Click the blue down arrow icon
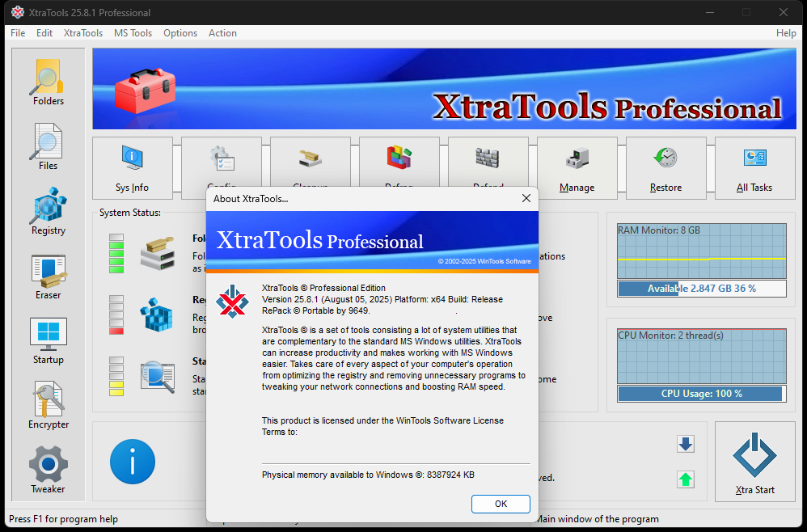The image size is (807, 532). (x=686, y=444)
